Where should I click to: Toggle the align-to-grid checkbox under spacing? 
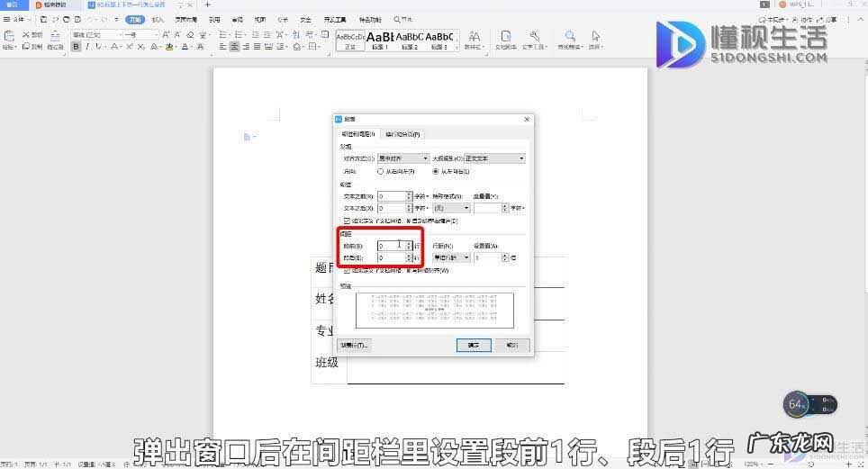tap(347, 271)
